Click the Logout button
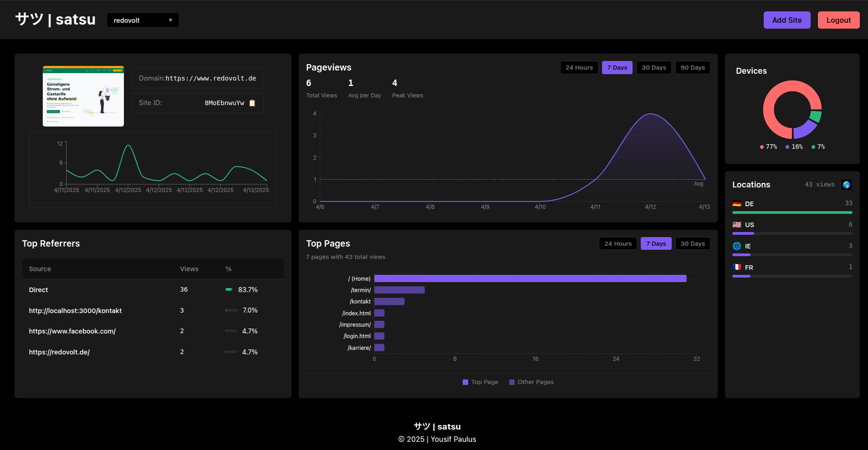This screenshot has width=868, height=450. [x=838, y=20]
